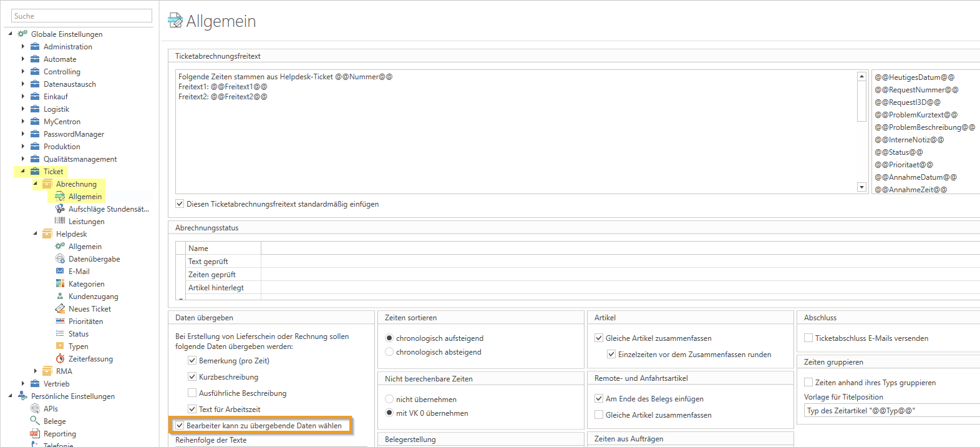The image size is (980, 447).
Task: Expand the RMA folder node
Action: [36, 371]
